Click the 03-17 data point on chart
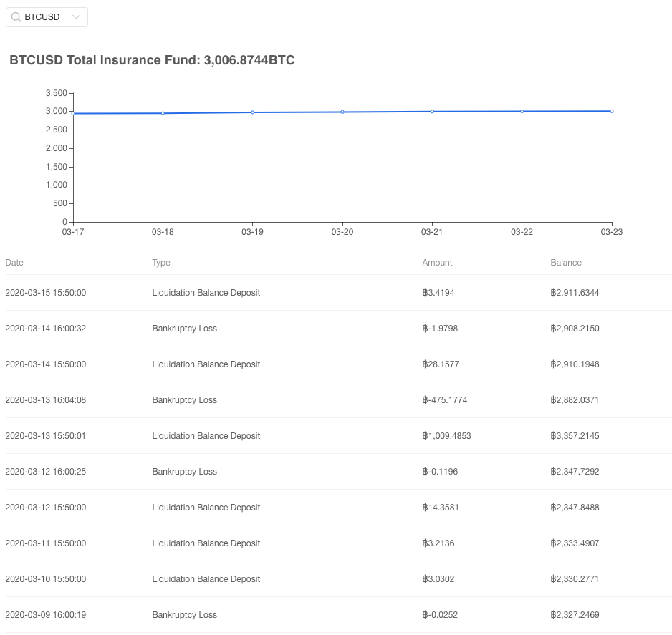This screenshot has width=672, height=635. point(73,113)
